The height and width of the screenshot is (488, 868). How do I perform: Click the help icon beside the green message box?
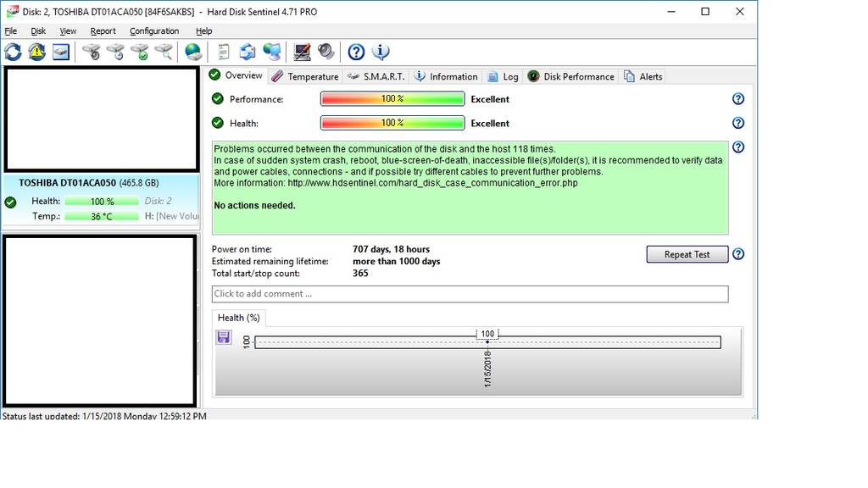click(x=738, y=147)
